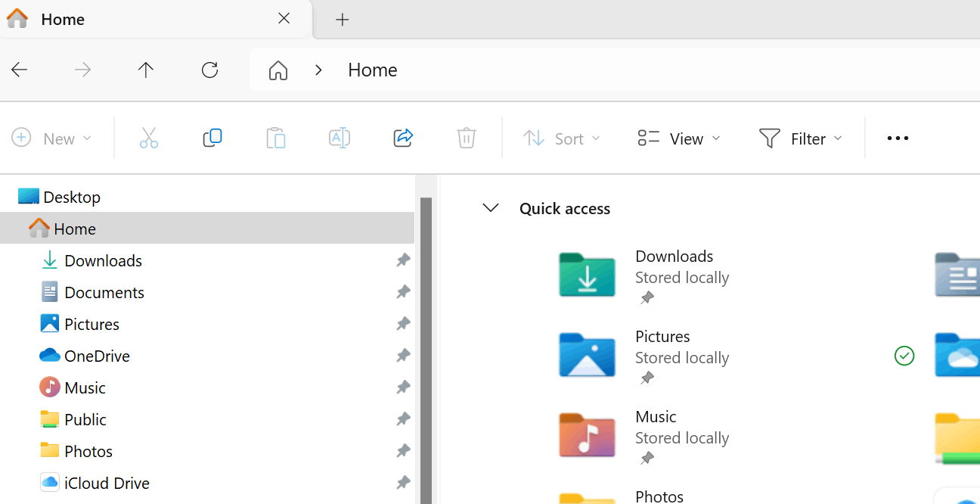Click pin icon beside Documents in sidebar
The image size is (980, 504).
[x=403, y=292]
